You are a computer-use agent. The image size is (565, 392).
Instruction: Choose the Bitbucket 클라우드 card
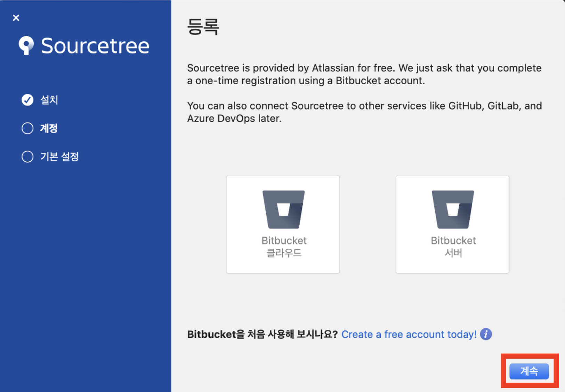point(283,224)
